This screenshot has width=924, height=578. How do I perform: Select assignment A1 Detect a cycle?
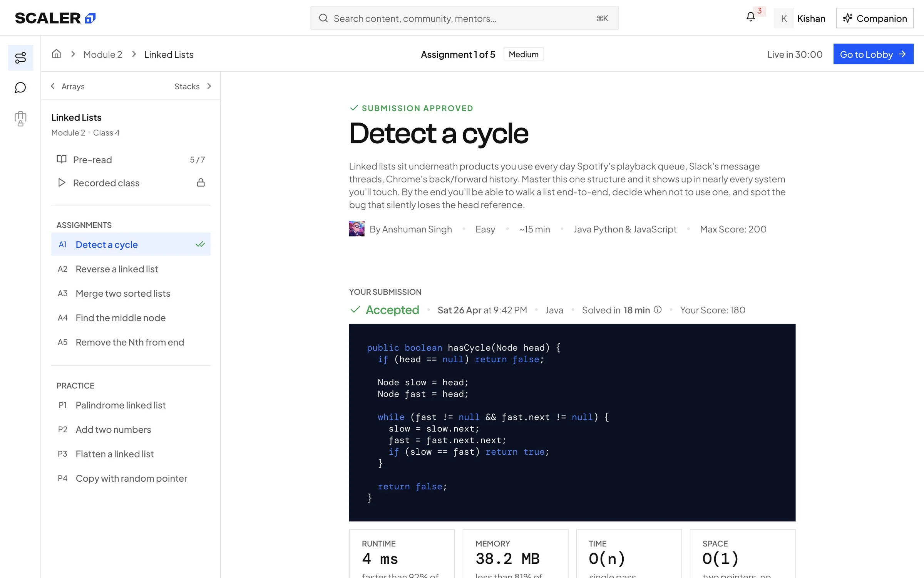pos(131,244)
